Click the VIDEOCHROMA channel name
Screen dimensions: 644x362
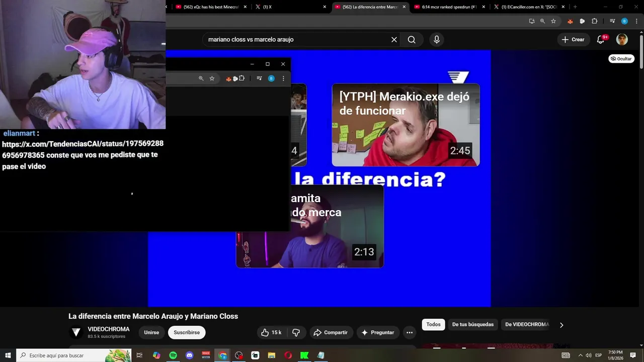point(109,329)
